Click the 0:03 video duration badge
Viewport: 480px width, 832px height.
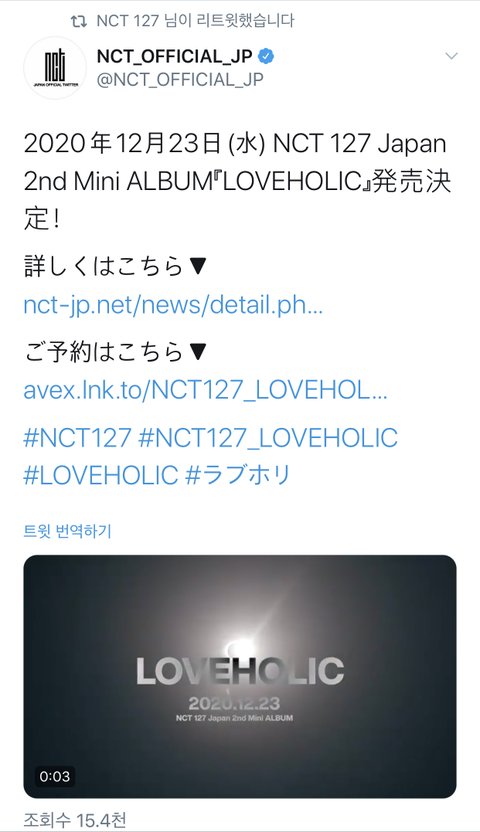(x=55, y=776)
